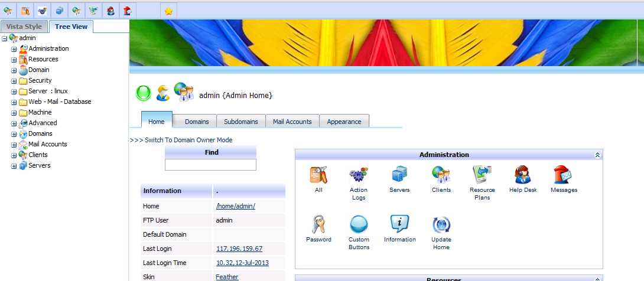
Task: Expand the Machine folder node
Action: point(14,113)
